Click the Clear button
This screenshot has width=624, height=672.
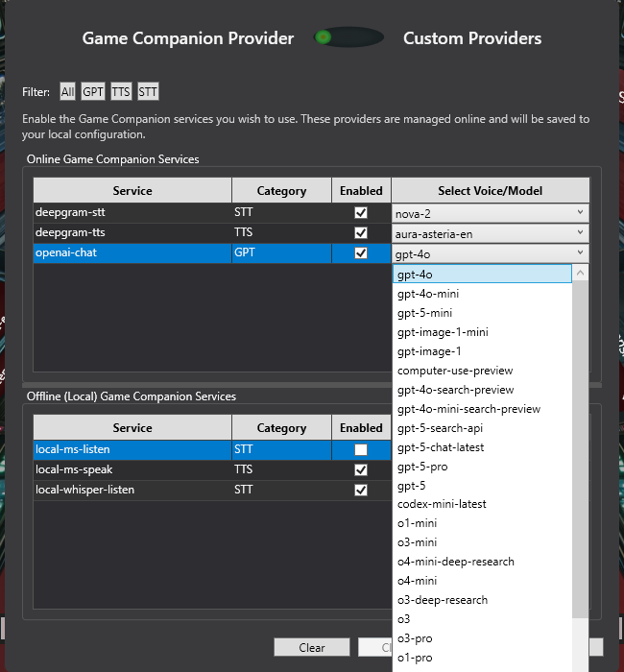tap(312, 648)
